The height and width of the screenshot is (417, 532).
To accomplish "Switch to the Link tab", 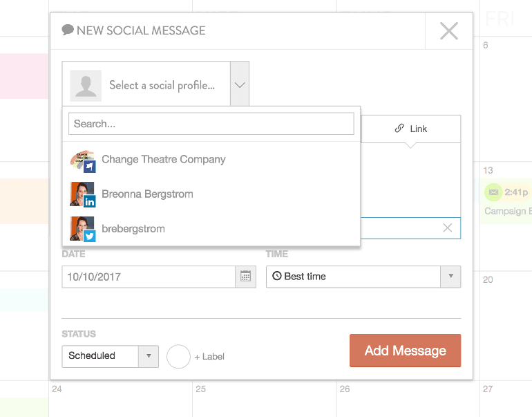I will (411, 129).
